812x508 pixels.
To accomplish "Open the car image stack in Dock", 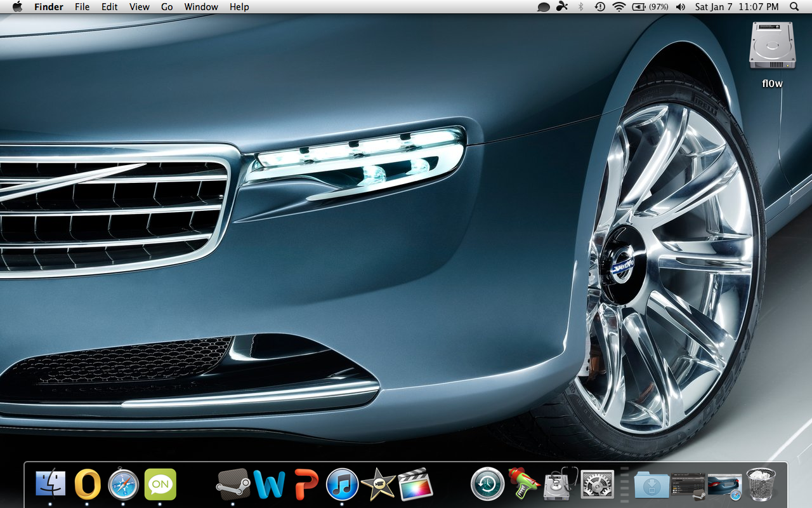I will [x=724, y=486].
